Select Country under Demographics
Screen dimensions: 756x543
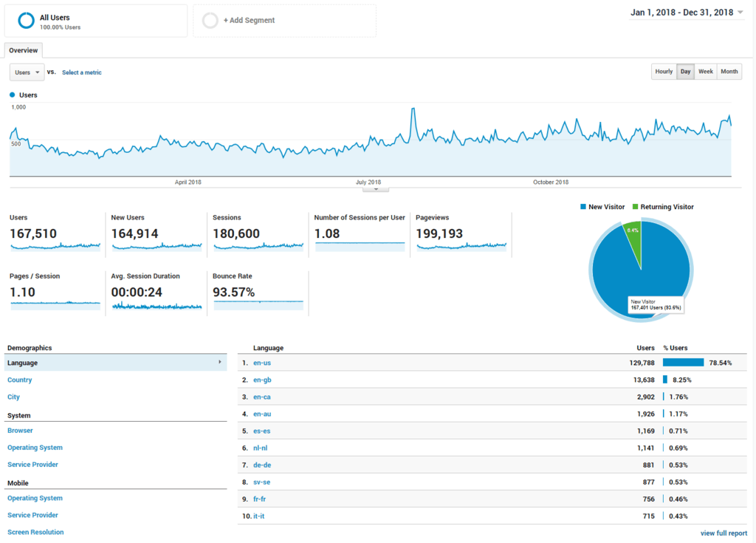20,380
